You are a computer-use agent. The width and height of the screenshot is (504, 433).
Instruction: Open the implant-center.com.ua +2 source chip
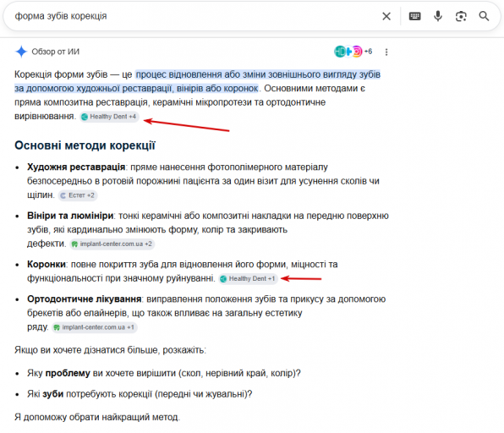click(112, 244)
